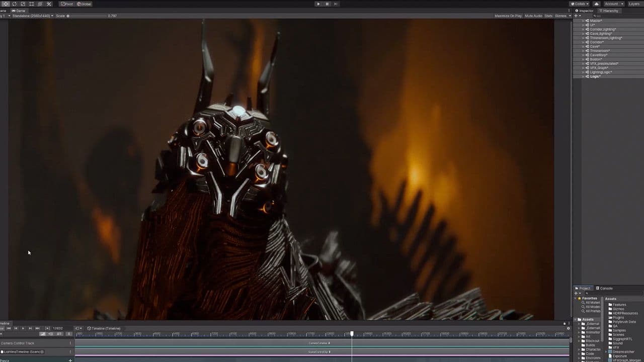Click the Stats button in Game view
Viewport: 644px width, 362px height.
(x=548, y=16)
